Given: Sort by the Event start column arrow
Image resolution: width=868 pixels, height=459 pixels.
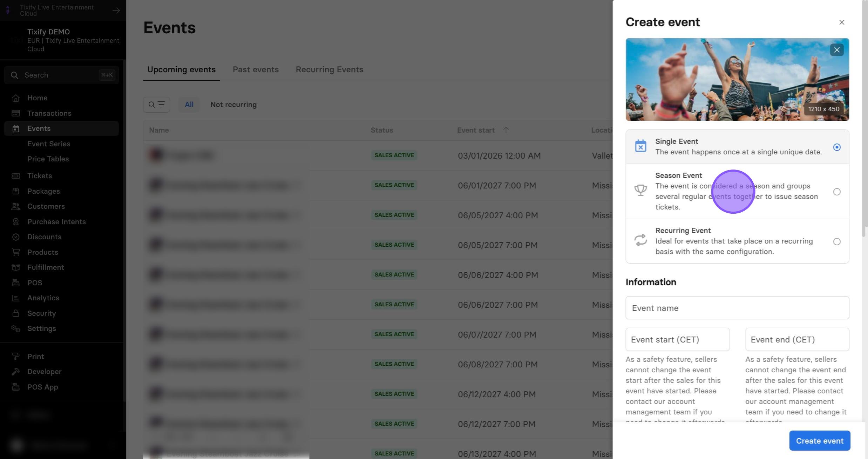Looking at the screenshot, I should pyautogui.click(x=506, y=130).
